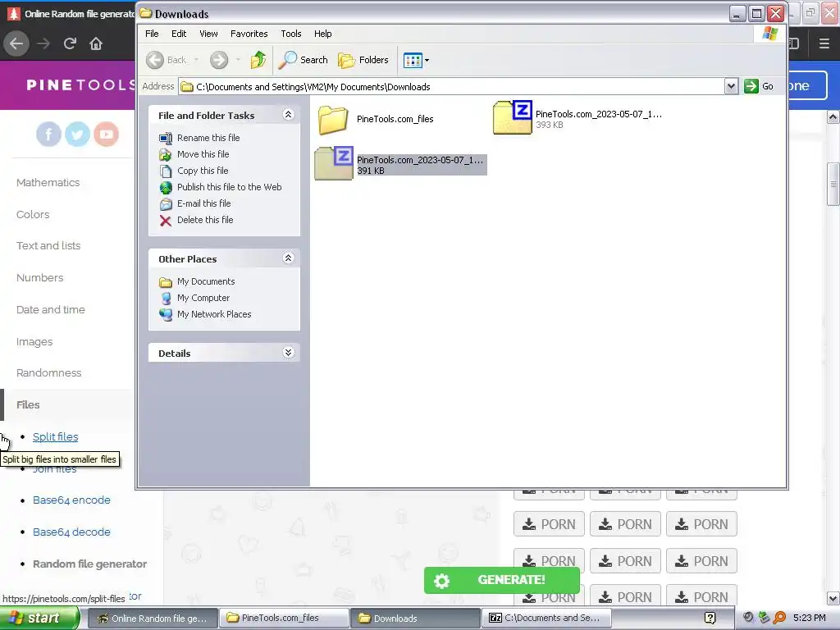Switch to Online Random file generator taskbar item
Viewport: 840px width, 630px height.
pyautogui.click(x=153, y=619)
